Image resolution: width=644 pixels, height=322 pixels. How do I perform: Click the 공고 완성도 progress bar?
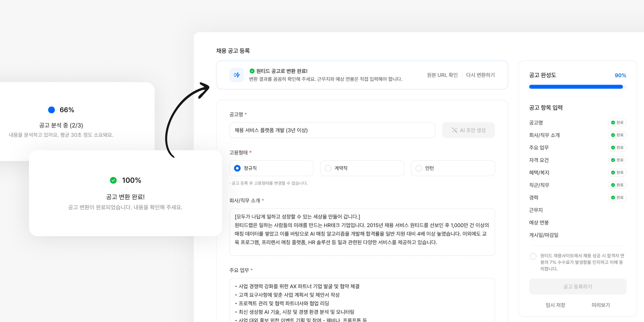click(x=578, y=87)
